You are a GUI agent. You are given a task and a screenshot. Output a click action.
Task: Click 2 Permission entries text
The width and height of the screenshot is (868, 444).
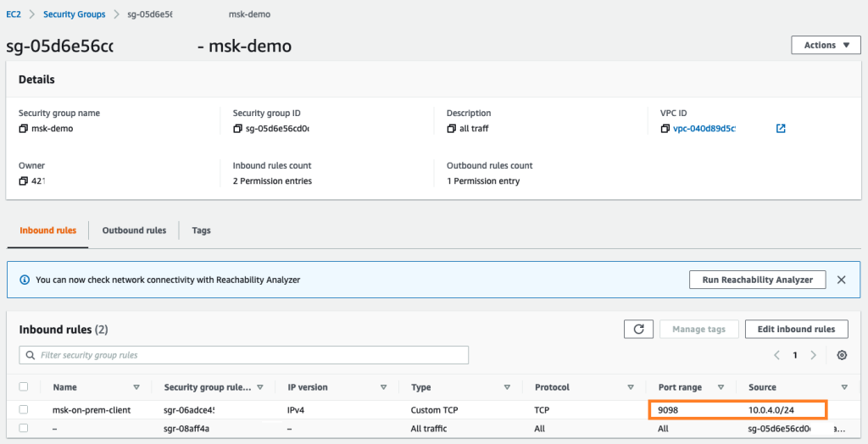click(272, 181)
